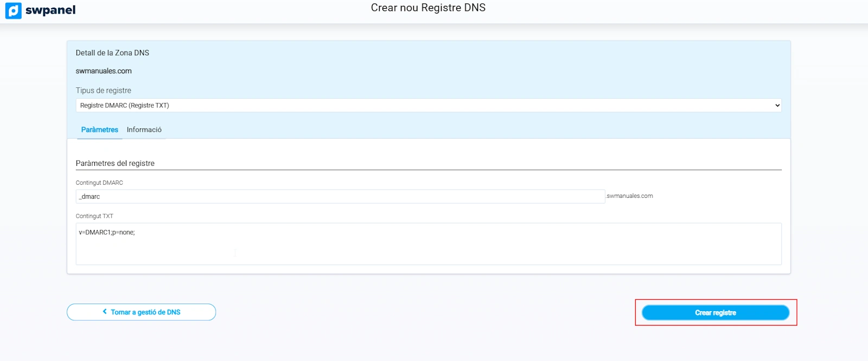Viewport: 868px width, 361px height.
Task: Switch to the Informació tab
Action: click(144, 130)
